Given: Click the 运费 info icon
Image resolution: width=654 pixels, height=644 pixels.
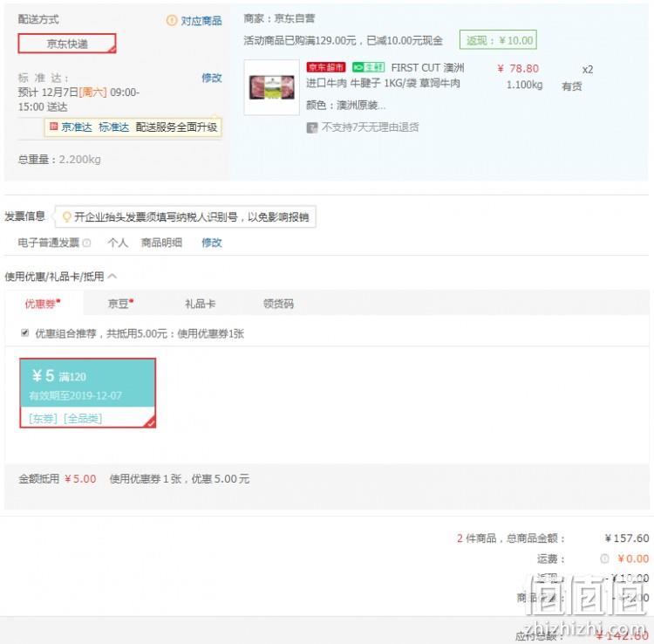Looking at the screenshot, I should 604,558.
